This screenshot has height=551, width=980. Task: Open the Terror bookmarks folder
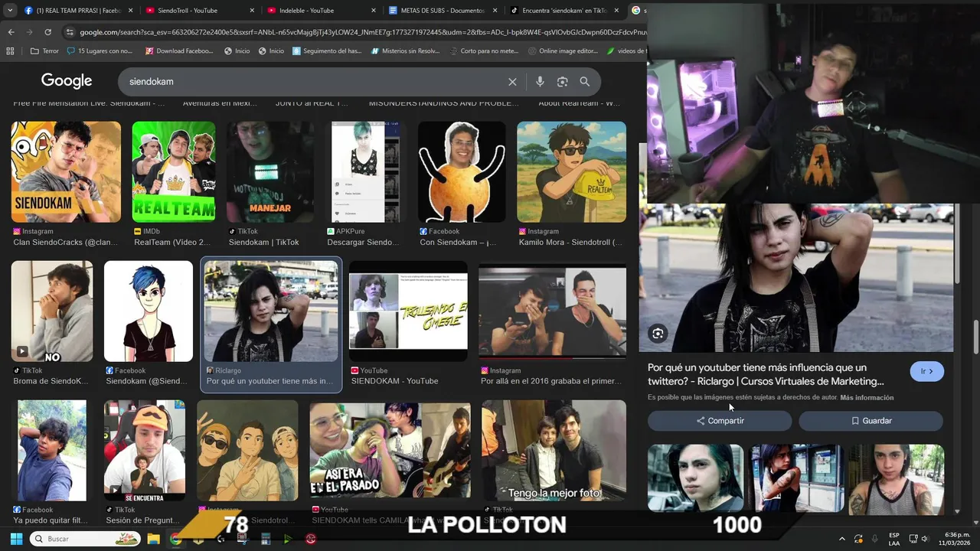44,51
